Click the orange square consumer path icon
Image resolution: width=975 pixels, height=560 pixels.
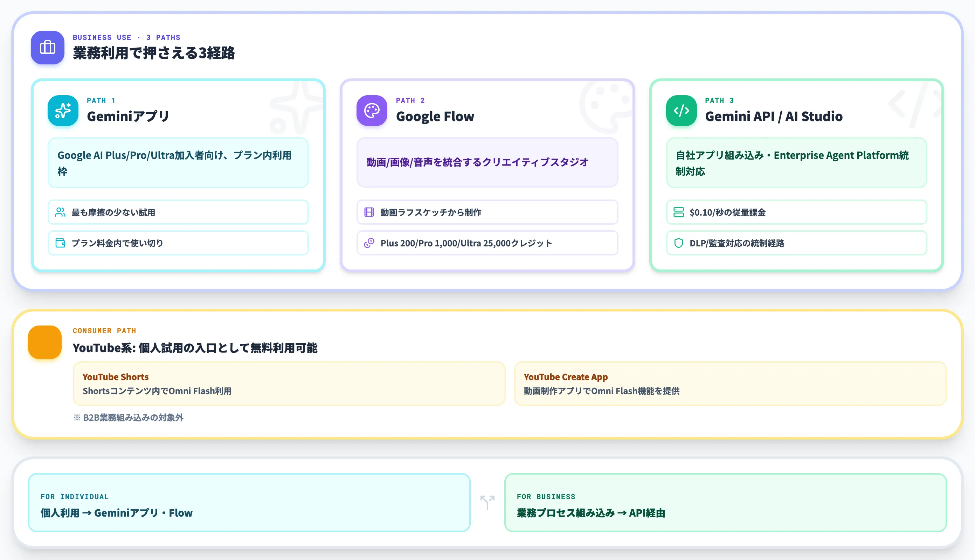(44, 342)
